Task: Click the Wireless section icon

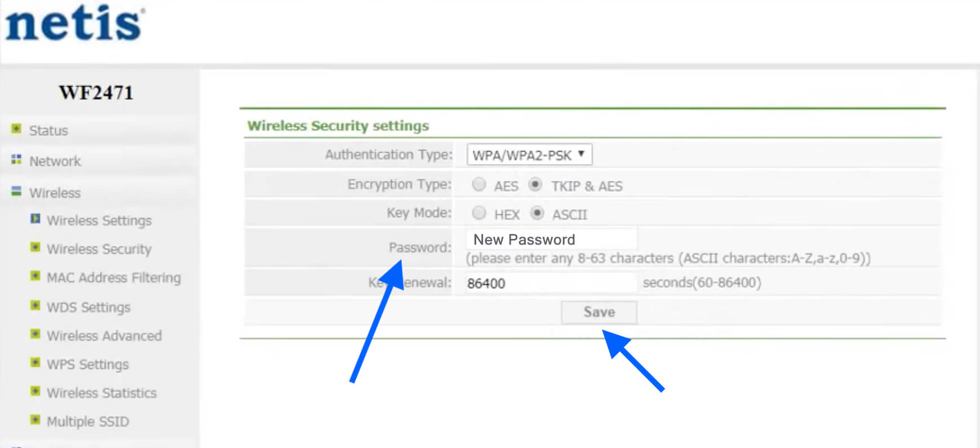Action: point(16,192)
